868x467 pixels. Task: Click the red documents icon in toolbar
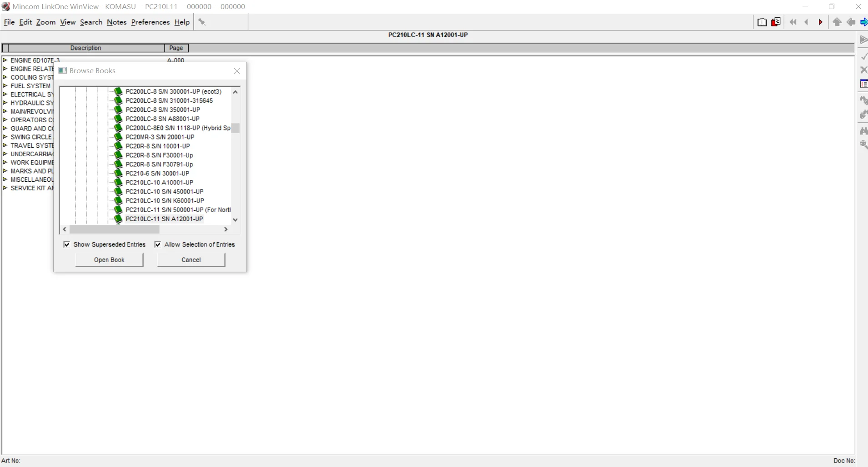[x=776, y=22]
